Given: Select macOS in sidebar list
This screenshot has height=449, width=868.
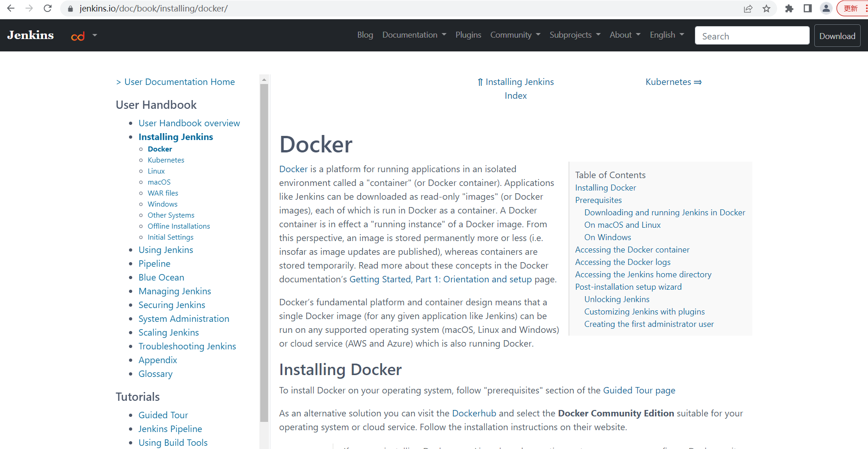Looking at the screenshot, I should 159,182.
